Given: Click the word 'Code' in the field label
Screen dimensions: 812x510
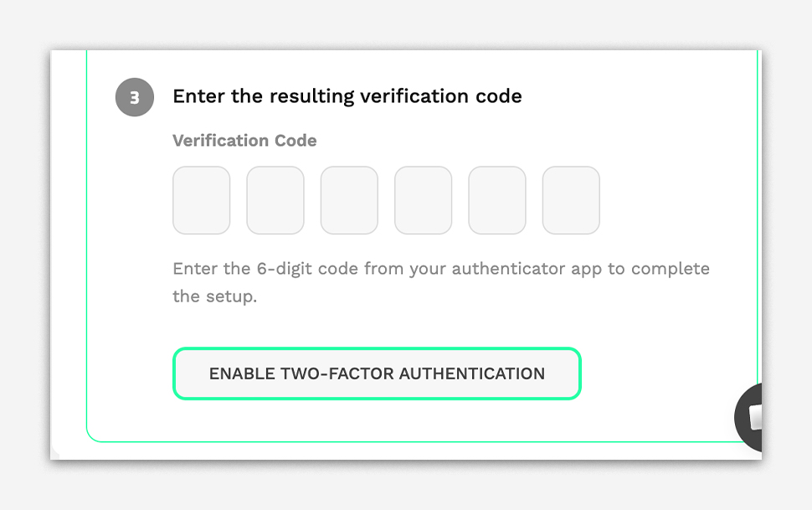Looking at the screenshot, I should (x=296, y=141).
